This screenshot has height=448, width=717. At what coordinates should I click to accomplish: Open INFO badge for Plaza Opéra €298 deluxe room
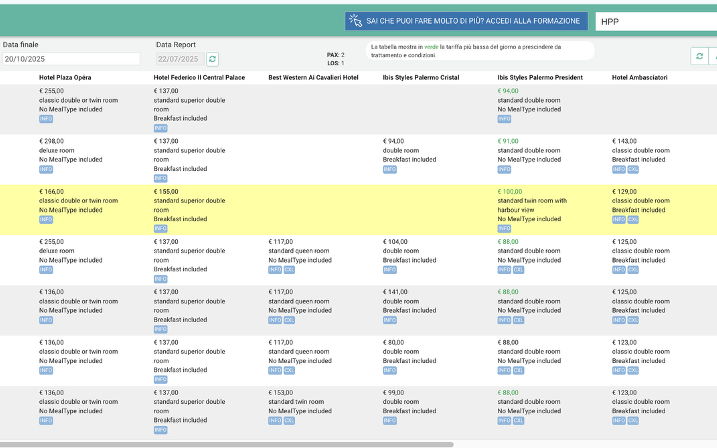pyautogui.click(x=45, y=169)
